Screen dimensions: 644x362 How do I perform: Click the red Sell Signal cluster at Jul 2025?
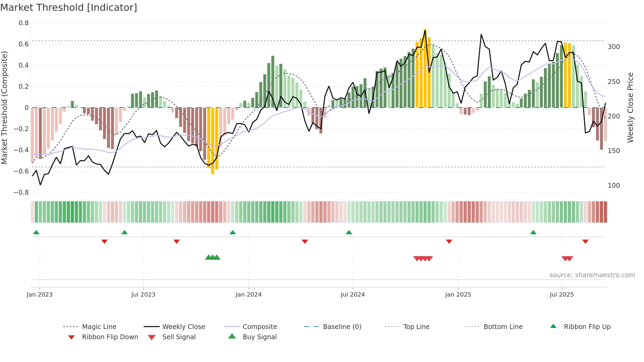pyautogui.click(x=567, y=258)
